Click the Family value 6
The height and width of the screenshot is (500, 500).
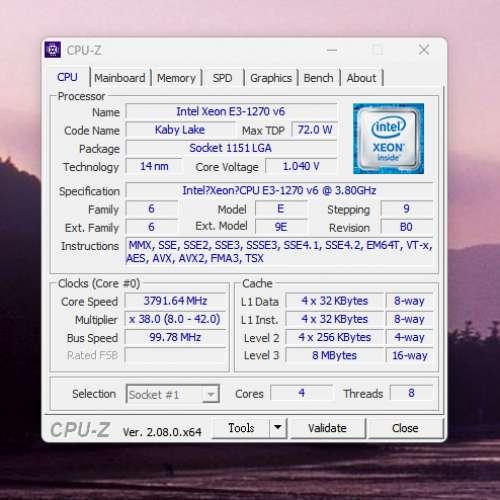tap(151, 209)
